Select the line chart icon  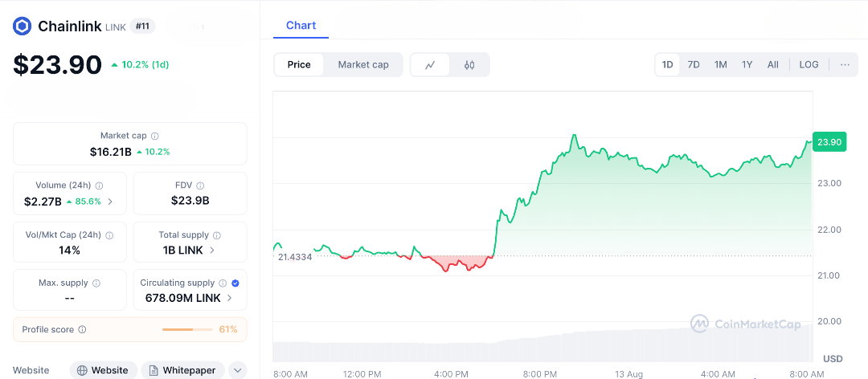[430, 65]
